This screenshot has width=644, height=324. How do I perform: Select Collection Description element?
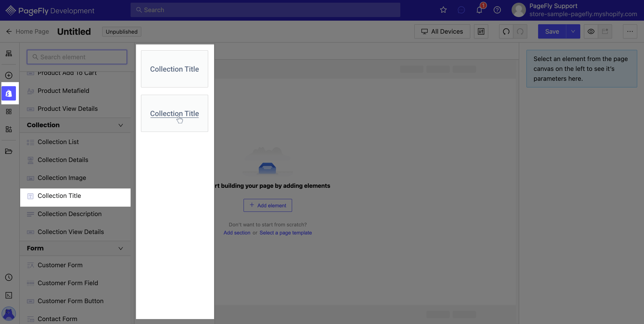point(75,214)
